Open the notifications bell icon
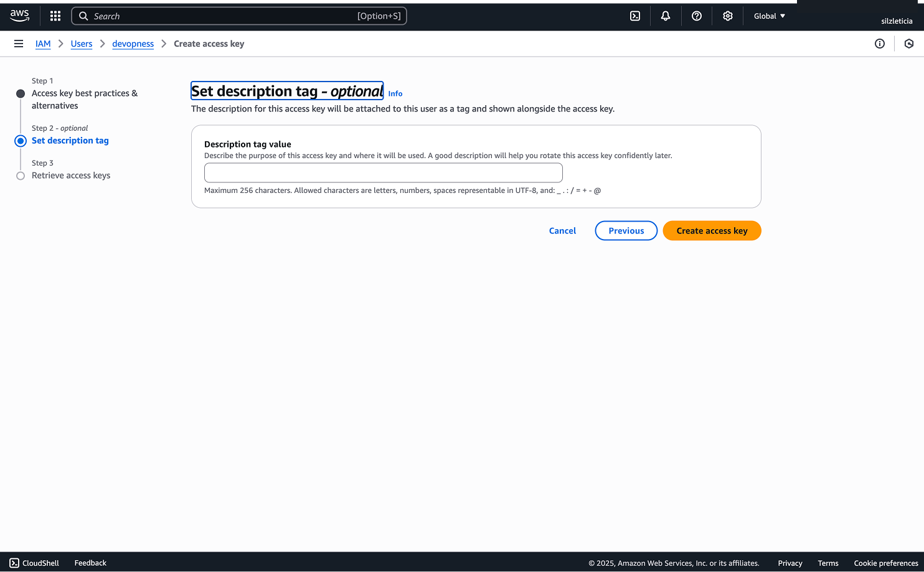 pyautogui.click(x=666, y=16)
